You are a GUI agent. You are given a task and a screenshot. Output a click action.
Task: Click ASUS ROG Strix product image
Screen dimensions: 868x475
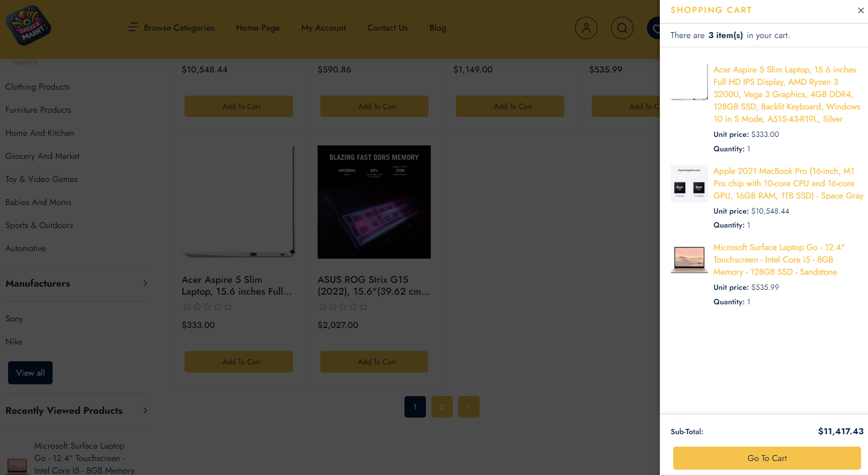pyautogui.click(x=374, y=202)
